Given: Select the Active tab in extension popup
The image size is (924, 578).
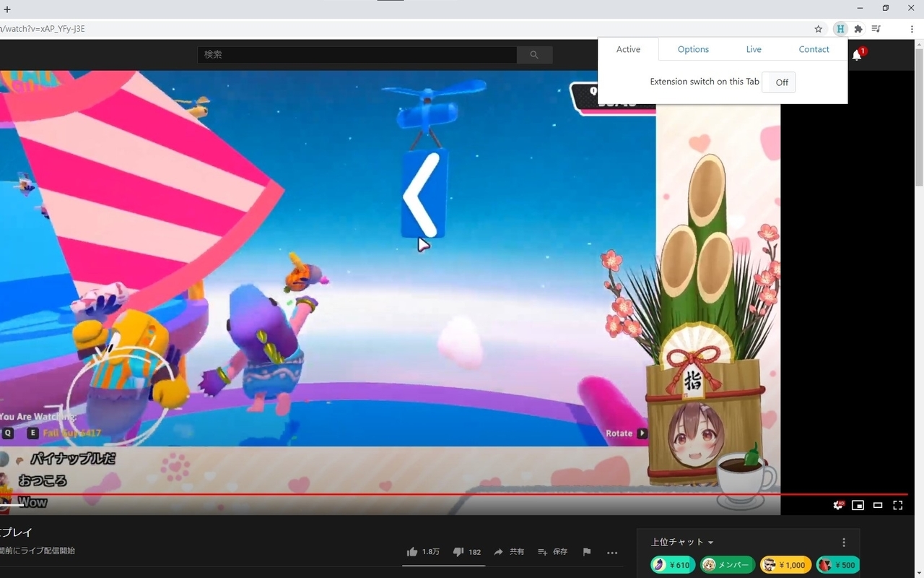Looking at the screenshot, I should pyautogui.click(x=628, y=49).
